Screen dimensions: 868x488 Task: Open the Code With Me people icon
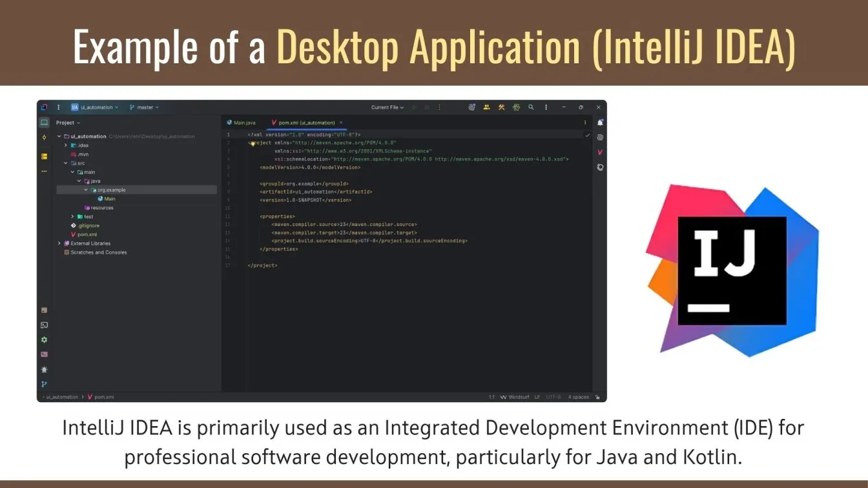click(x=486, y=107)
